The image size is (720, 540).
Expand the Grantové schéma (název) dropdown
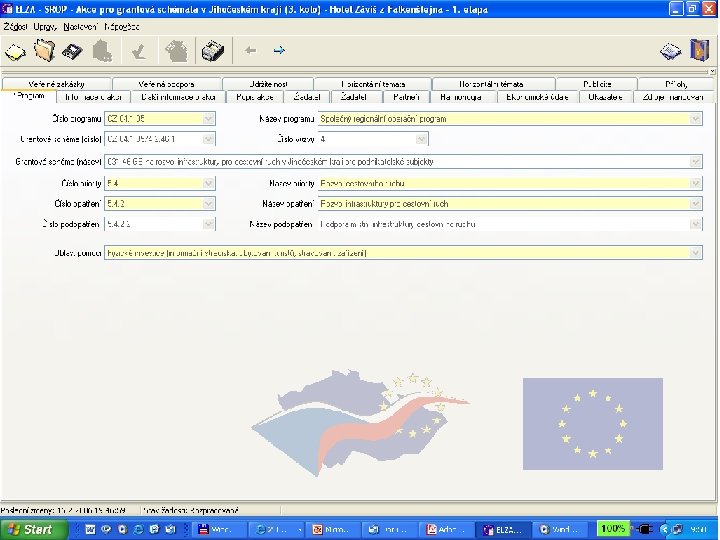click(695, 162)
